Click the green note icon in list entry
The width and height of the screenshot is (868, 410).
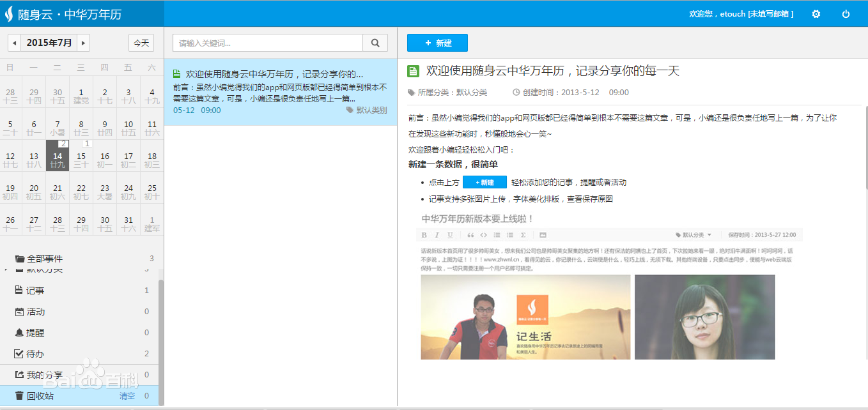coord(177,74)
